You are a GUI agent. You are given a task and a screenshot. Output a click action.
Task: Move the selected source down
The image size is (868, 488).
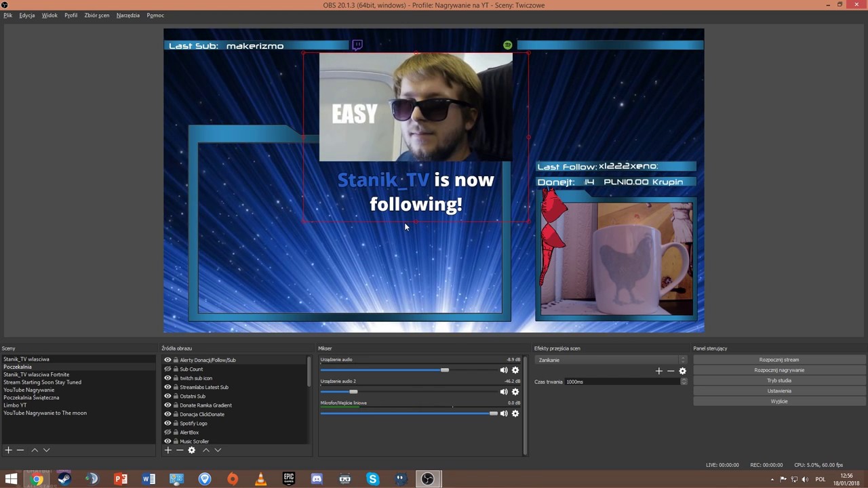click(218, 450)
